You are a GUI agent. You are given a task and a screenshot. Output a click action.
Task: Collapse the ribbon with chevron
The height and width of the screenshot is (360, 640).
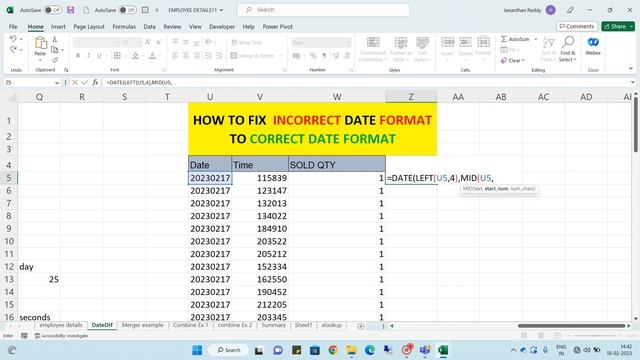pyautogui.click(x=631, y=69)
